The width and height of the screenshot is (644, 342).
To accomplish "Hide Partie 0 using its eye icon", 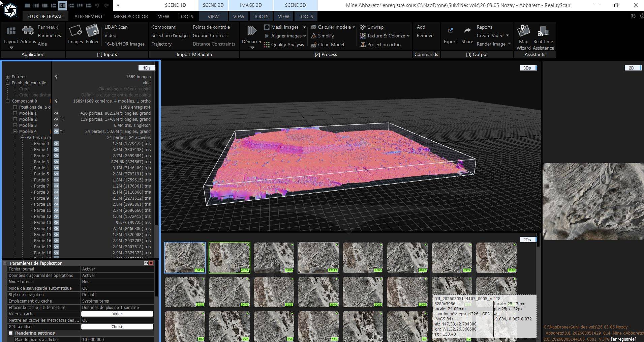I will [56, 144].
